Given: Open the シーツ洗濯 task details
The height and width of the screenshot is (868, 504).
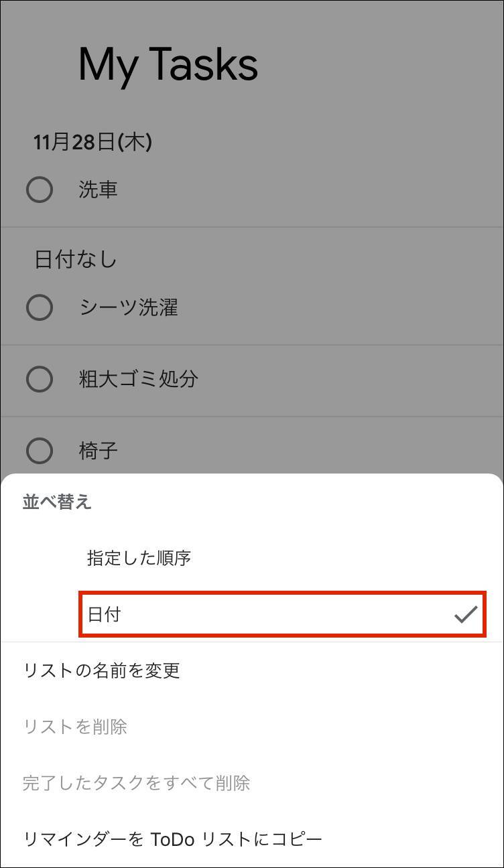Looking at the screenshot, I should (x=129, y=307).
